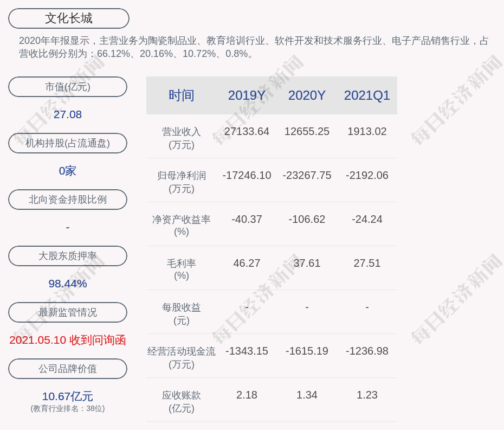
Task: Click the 公司品牌价值 label pill
Action: [x=68, y=369]
